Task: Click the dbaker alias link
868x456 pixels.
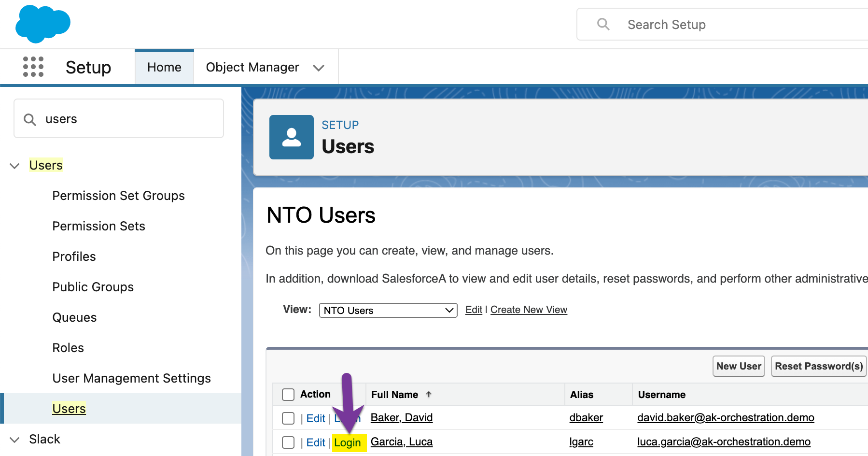Action: click(586, 417)
